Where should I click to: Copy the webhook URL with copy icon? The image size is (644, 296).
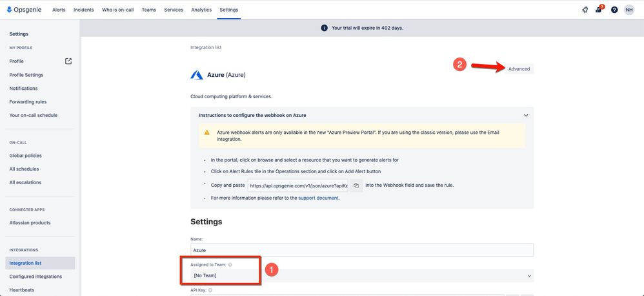coord(356,185)
